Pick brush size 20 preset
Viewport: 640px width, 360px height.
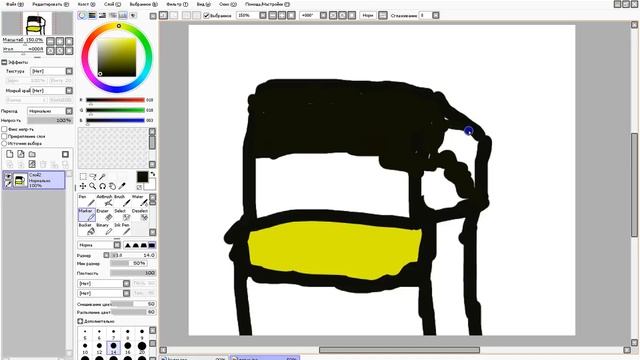pos(142,348)
